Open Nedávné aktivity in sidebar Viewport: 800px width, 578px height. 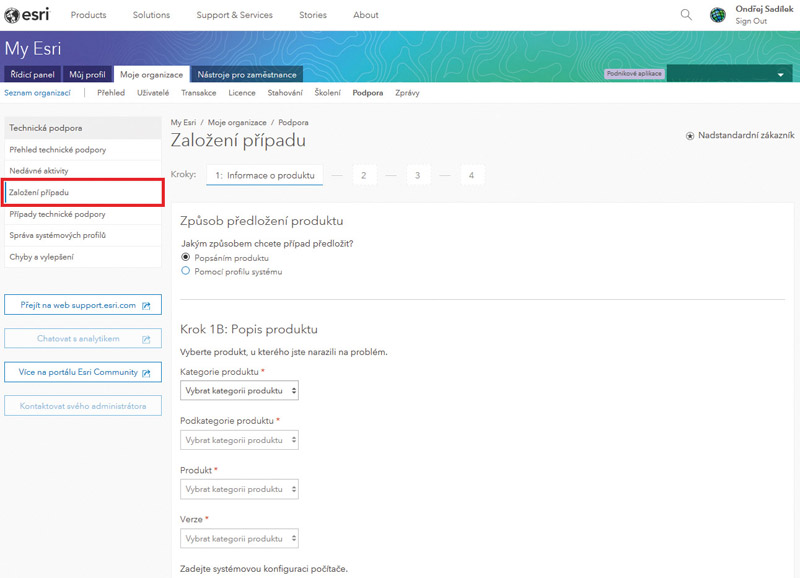[83, 171]
